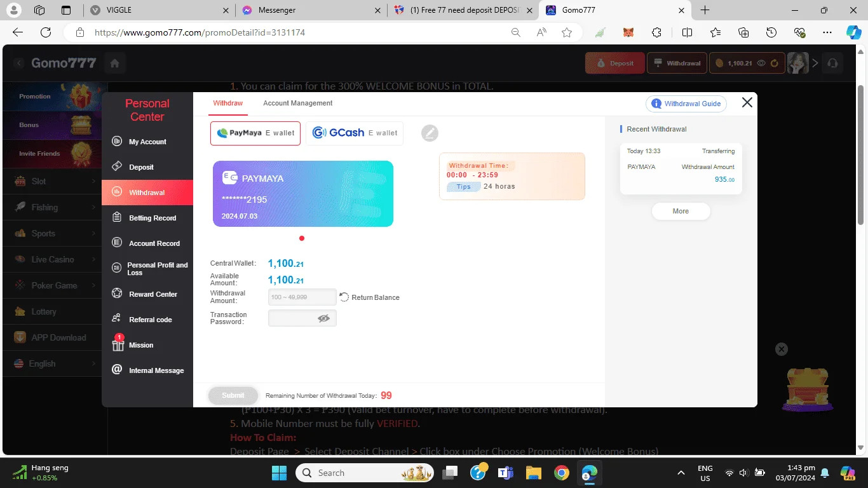Submit the withdrawal request
This screenshot has height=488, width=868.
(233, 395)
